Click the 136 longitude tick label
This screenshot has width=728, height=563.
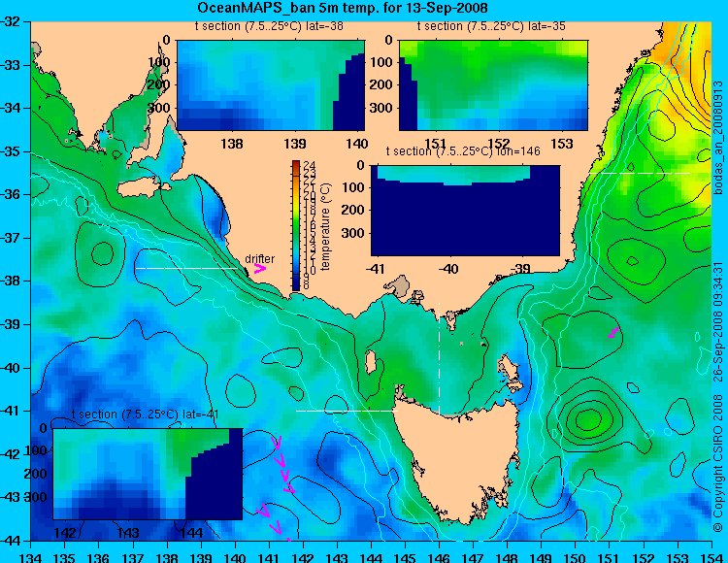point(99,557)
